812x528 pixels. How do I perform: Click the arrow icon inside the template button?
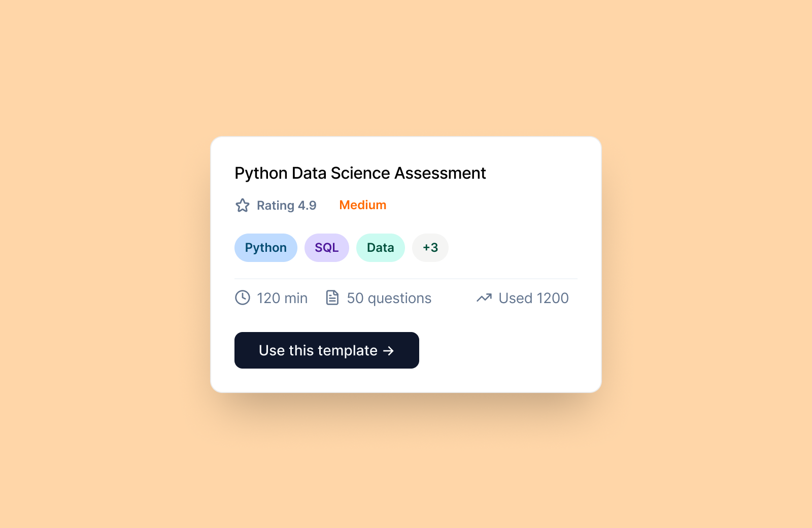(x=389, y=350)
